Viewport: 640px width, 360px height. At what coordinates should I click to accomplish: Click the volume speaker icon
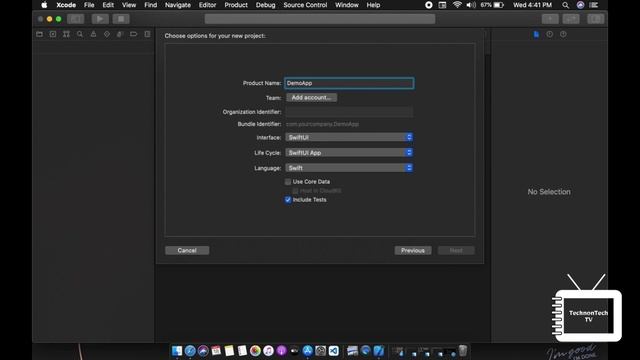(471, 5)
